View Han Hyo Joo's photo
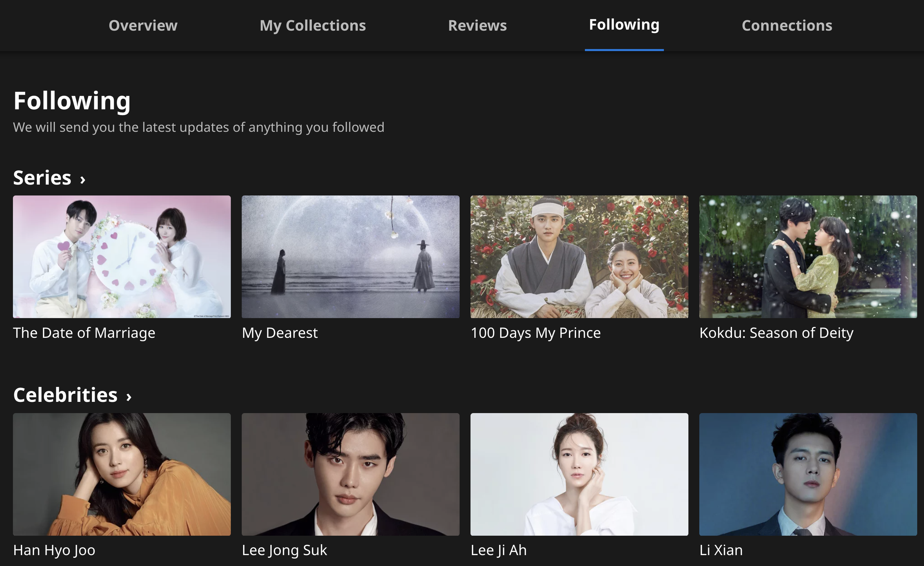Viewport: 924px width, 566px height. (x=122, y=474)
